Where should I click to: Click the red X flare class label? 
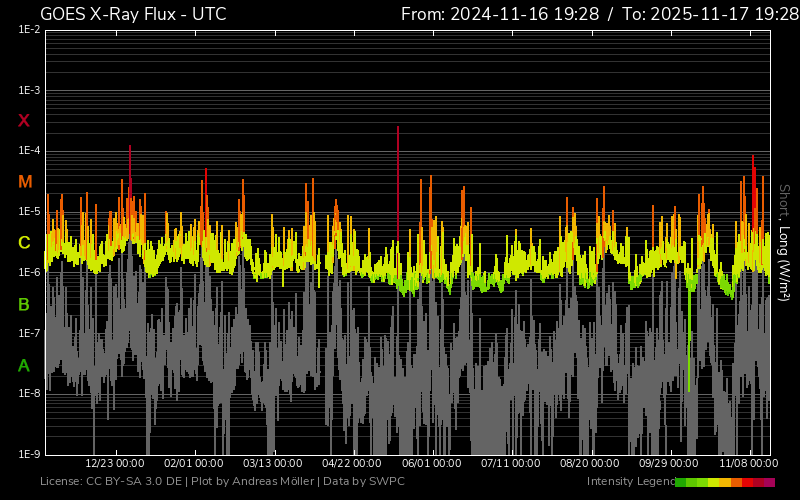24,121
